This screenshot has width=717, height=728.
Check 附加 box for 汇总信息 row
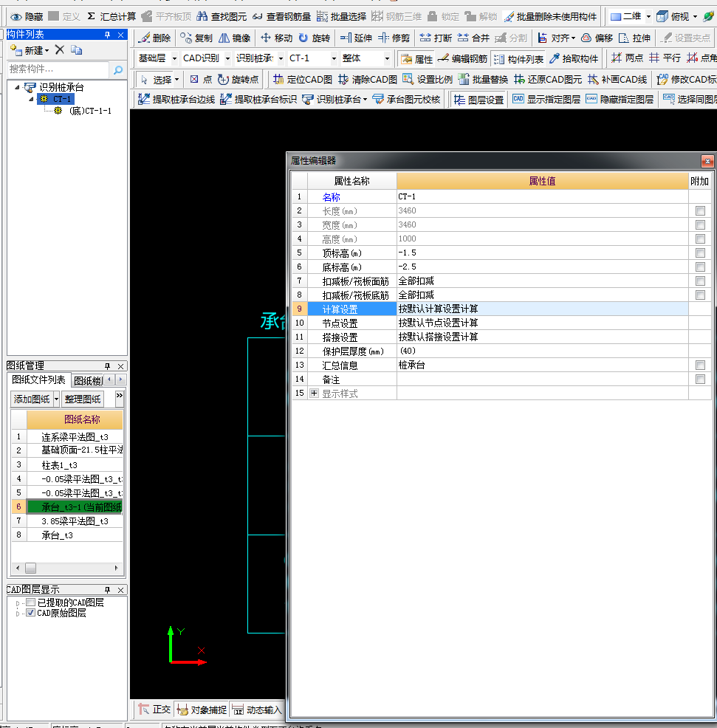(700, 365)
